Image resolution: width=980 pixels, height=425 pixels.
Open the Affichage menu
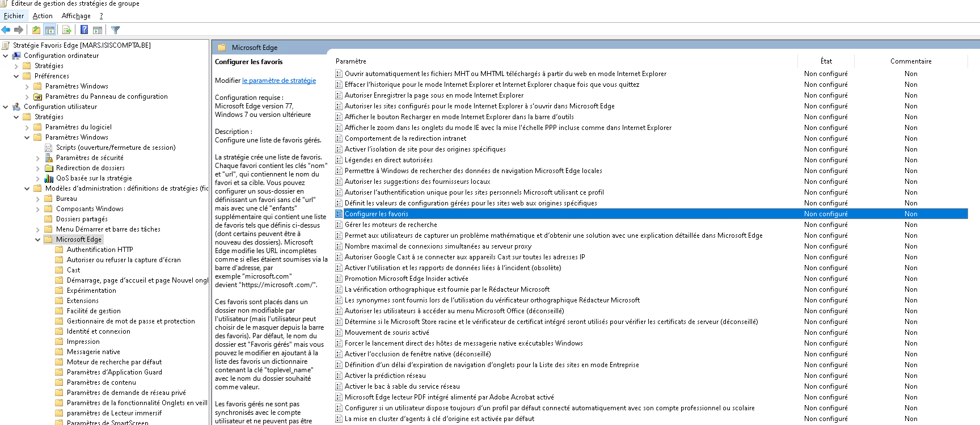(x=76, y=16)
